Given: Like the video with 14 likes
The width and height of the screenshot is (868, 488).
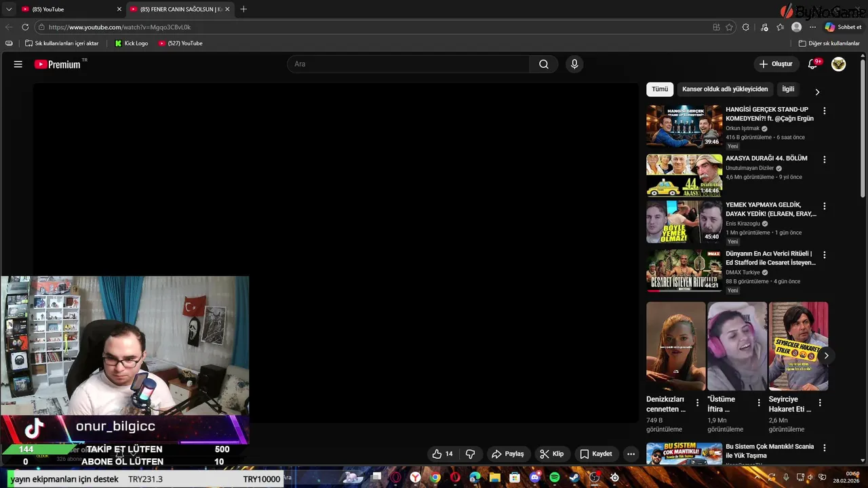Looking at the screenshot, I should 442,453.
